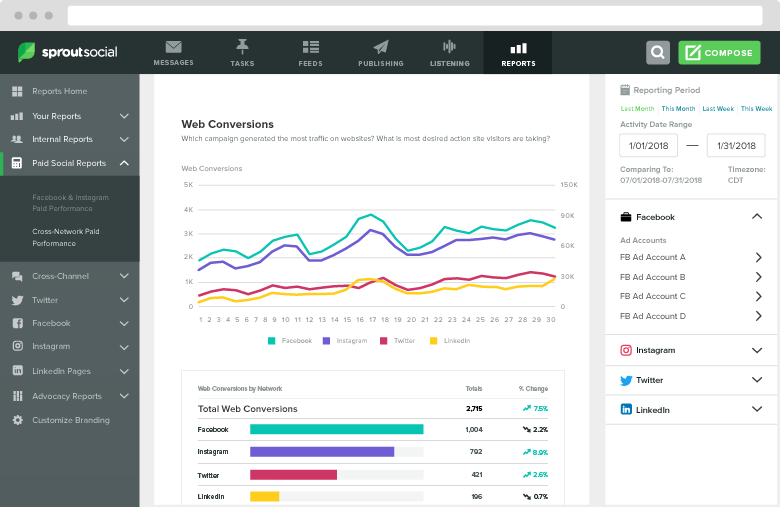Expand the LinkedIn panel chevron on right
Screen dimensions: 780x507
tap(757, 409)
